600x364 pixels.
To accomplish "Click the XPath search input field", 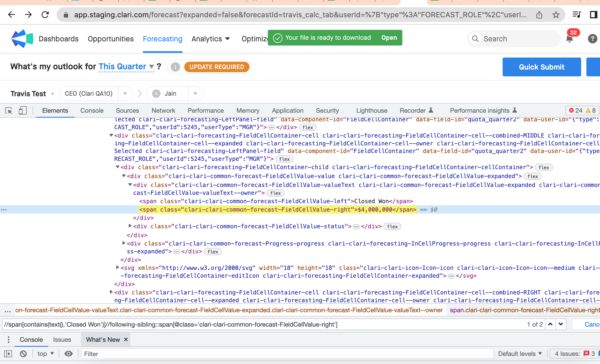I will click(262, 325).
